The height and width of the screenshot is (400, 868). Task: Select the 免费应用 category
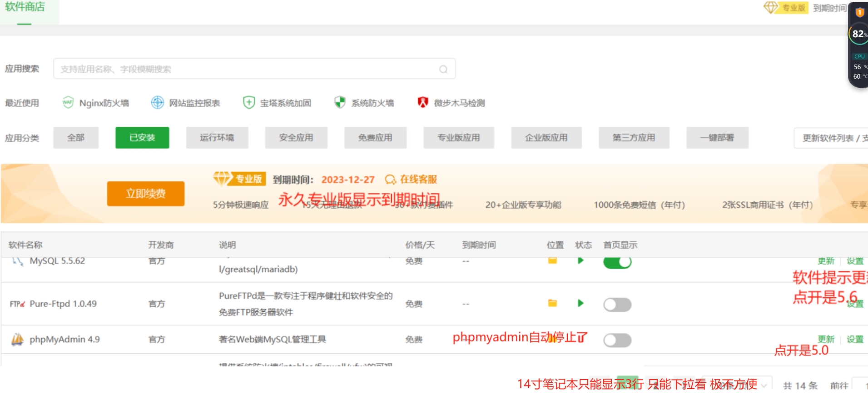[375, 138]
